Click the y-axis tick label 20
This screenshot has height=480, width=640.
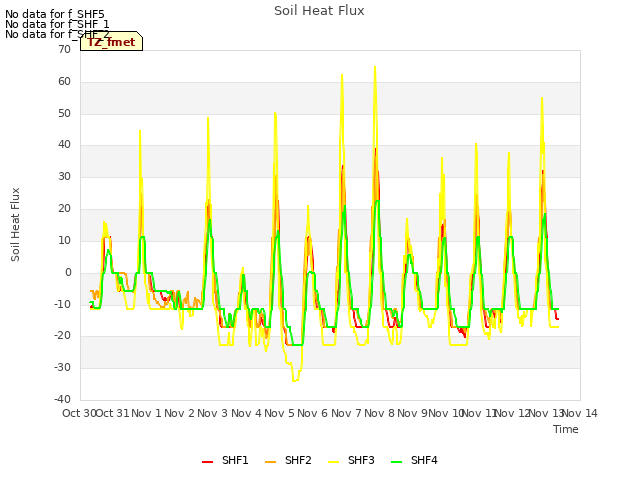click(64, 208)
